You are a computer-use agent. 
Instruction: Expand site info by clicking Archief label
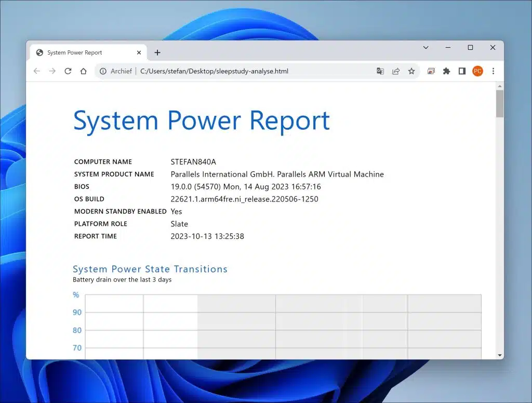pos(122,71)
